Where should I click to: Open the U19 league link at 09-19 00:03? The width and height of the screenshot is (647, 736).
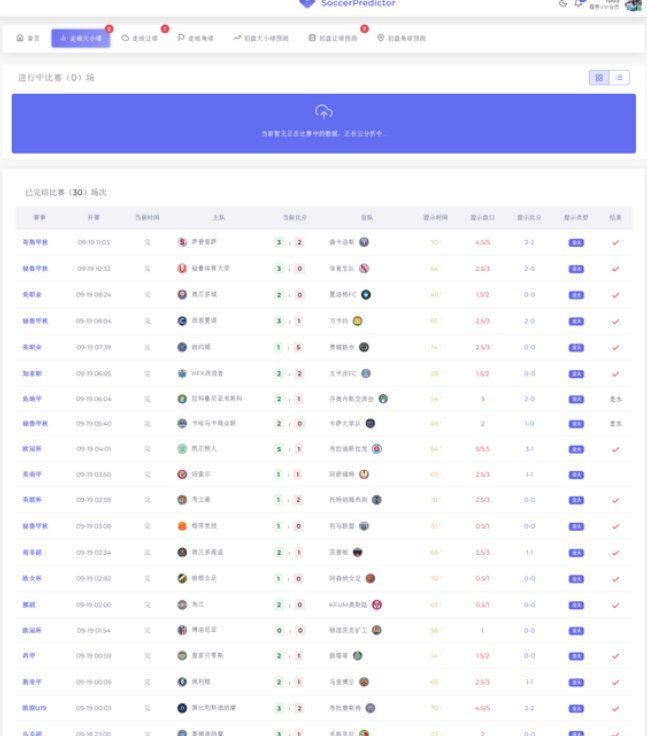[34, 708]
